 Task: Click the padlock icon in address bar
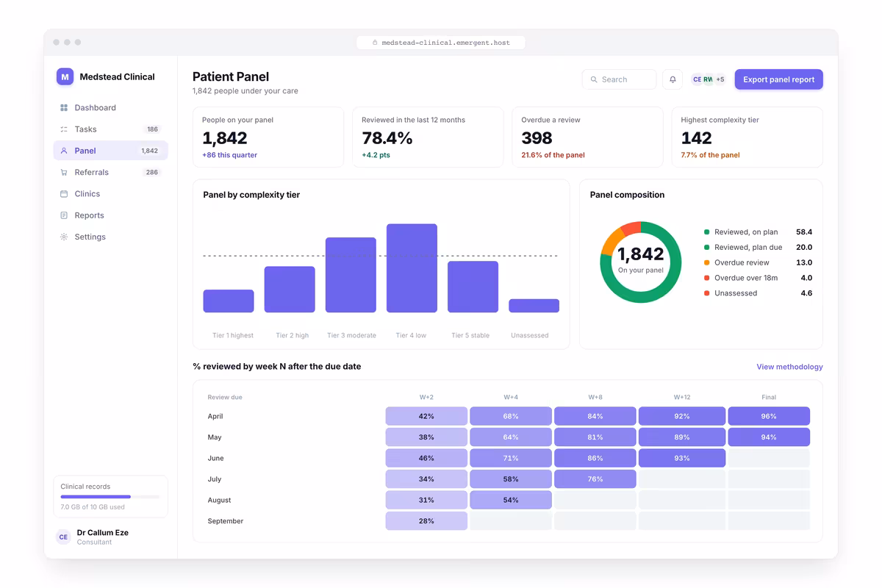coord(375,43)
